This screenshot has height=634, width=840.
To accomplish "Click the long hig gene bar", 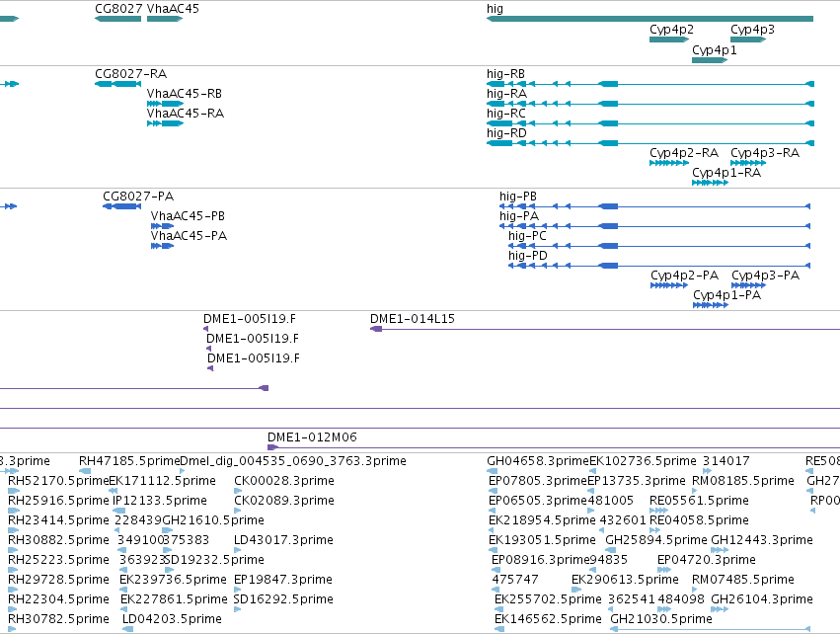I will point(649,19).
